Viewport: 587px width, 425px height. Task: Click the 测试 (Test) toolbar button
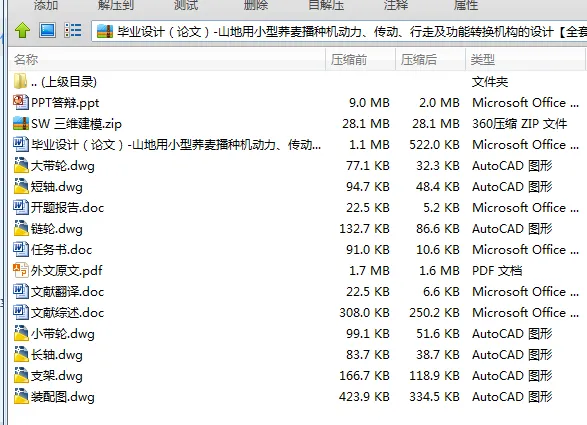(186, 5)
